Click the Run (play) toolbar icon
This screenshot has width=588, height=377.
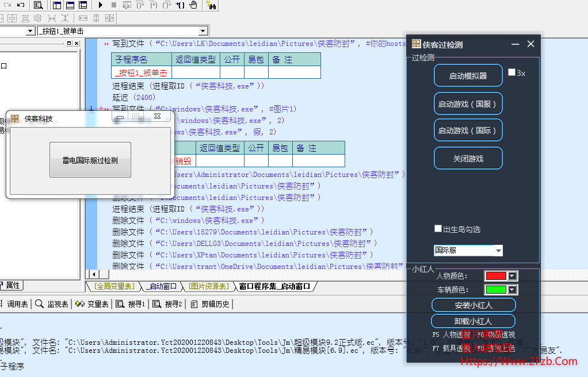101,5
